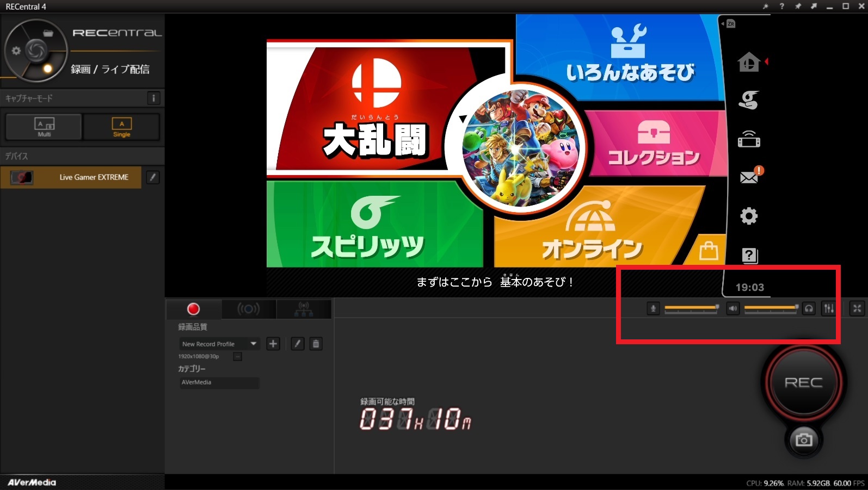Switch to Single capture mode
The width and height of the screenshot is (868, 490).
[x=121, y=127]
